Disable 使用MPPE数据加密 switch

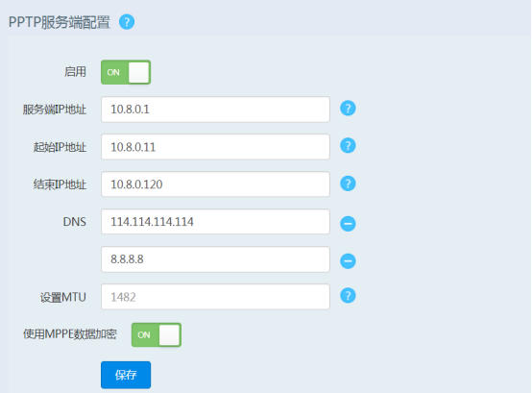click(x=157, y=334)
